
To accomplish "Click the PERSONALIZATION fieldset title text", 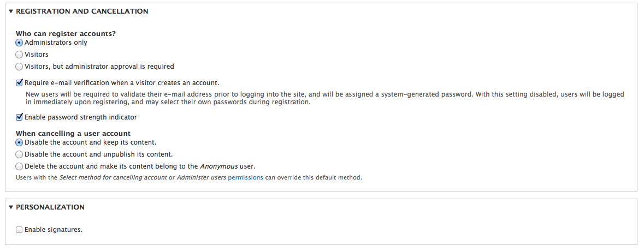I will click(x=50, y=207).
